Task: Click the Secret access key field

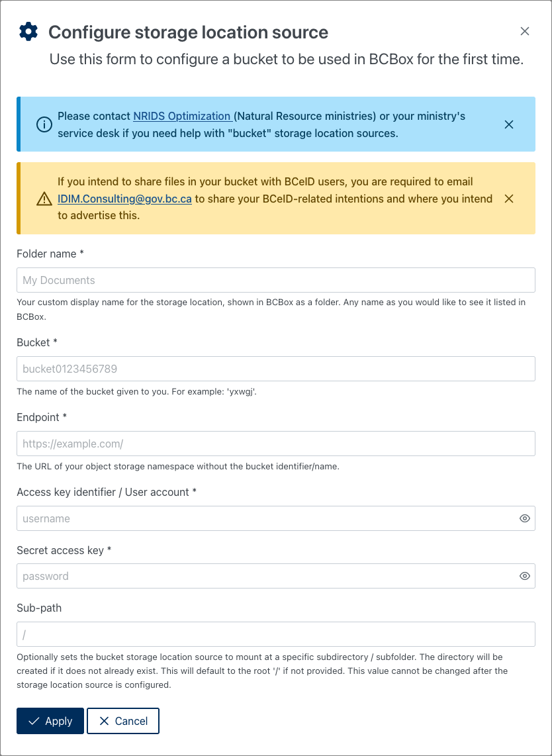Action: click(265, 576)
